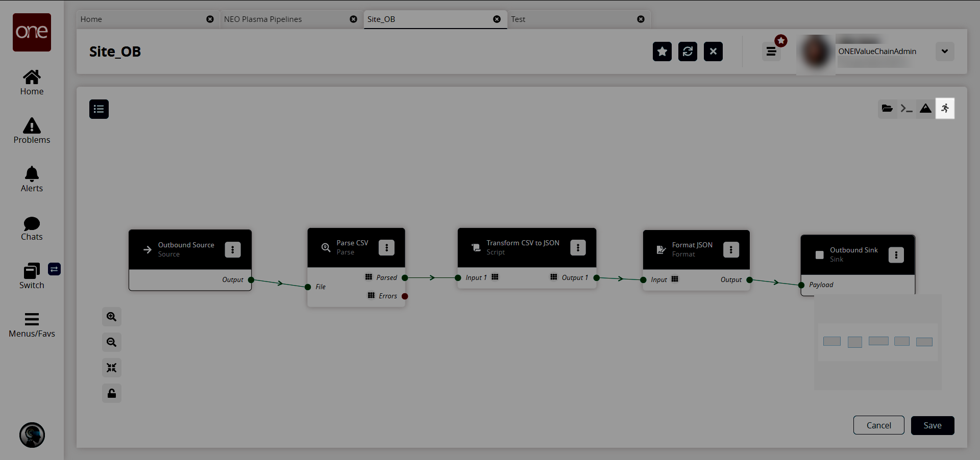Click the Outbound Source Output port
Viewport: 980px width, 460px height.
tap(251, 280)
